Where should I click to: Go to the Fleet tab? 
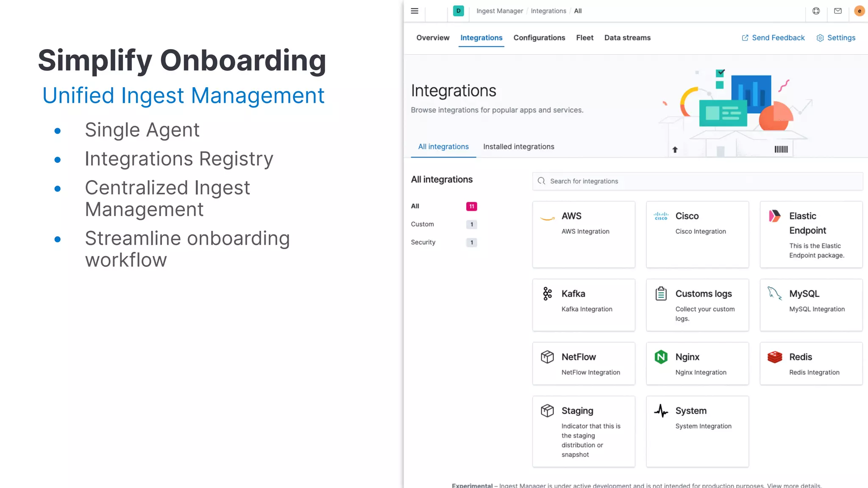pos(584,38)
